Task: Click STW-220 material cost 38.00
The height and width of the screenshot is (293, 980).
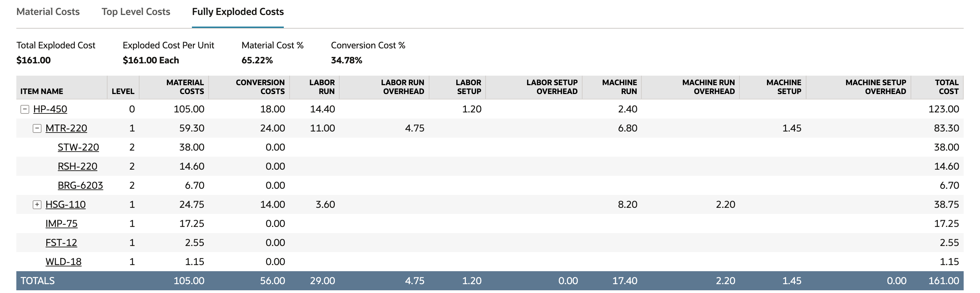Action: [192, 147]
